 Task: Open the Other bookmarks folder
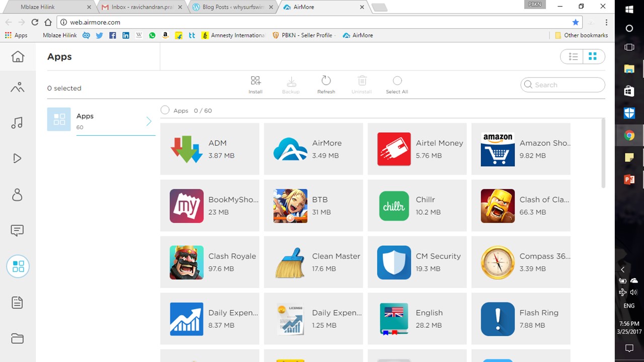tap(581, 35)
